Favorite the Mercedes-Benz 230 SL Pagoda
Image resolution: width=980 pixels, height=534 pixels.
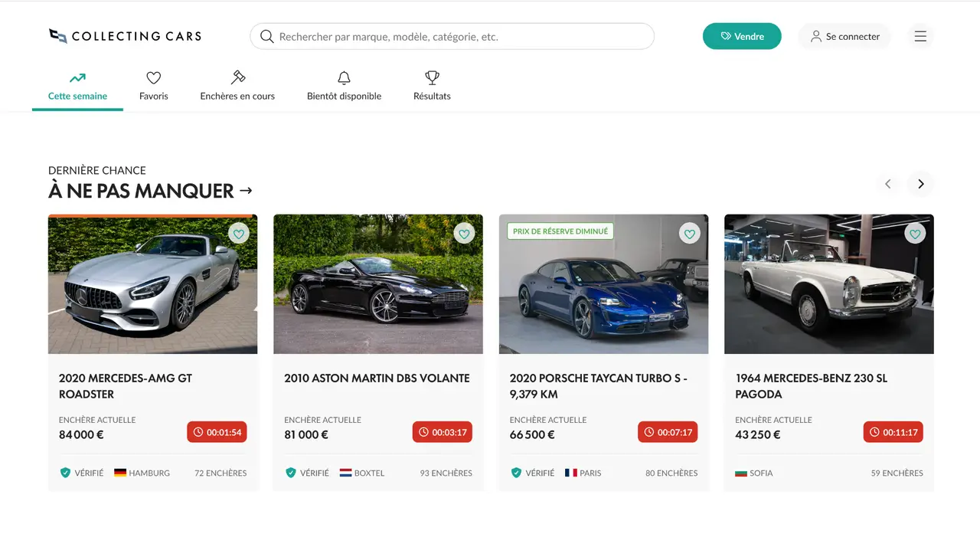(915, 234)
